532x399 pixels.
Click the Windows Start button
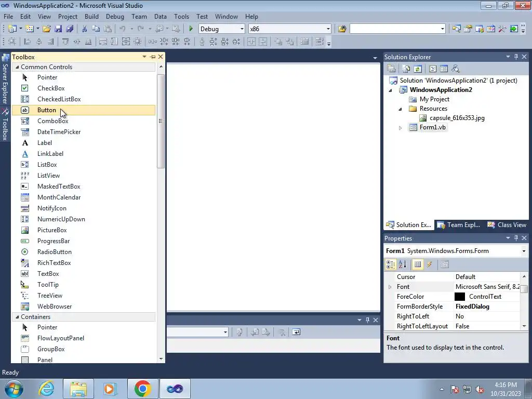tap(14, 389)
